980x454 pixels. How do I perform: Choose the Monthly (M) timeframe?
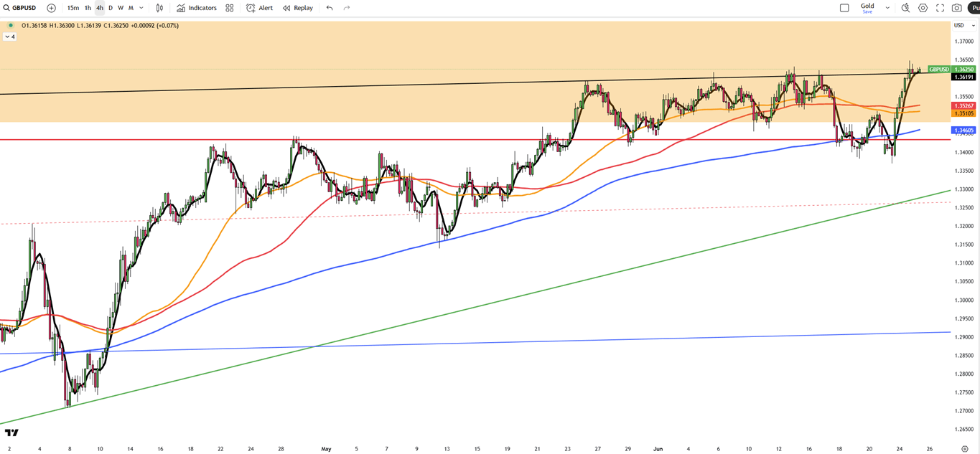coord(131,8)
